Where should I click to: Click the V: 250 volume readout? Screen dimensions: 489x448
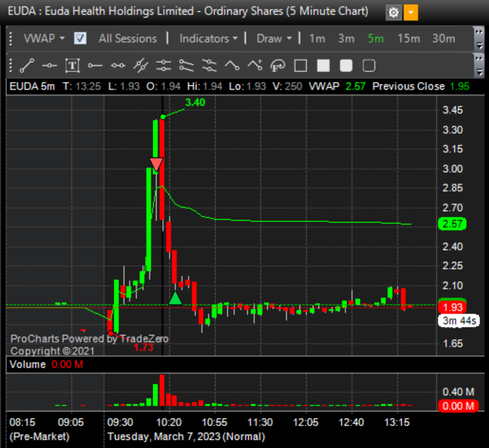click(x=287, y=86)
